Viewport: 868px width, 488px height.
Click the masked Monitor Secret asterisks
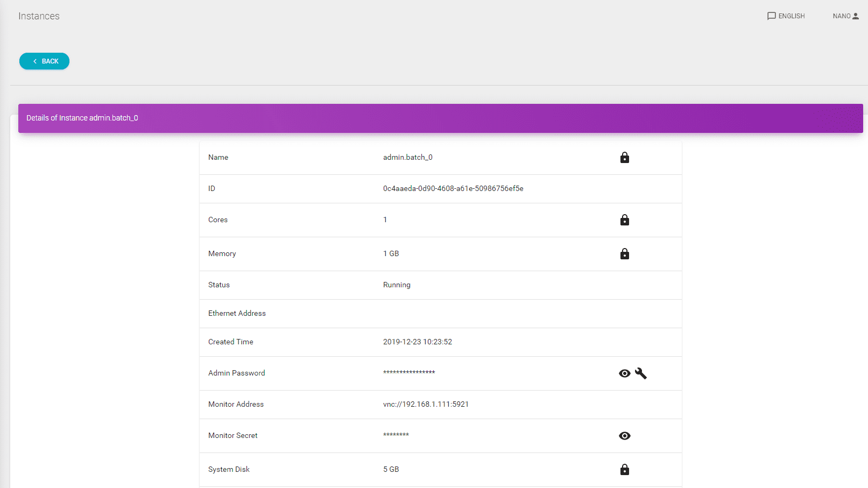click(396, 435)
